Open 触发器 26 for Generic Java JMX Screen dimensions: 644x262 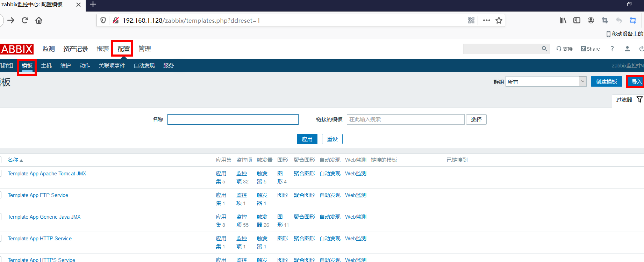pyautogui.click(x=263, y=221)
